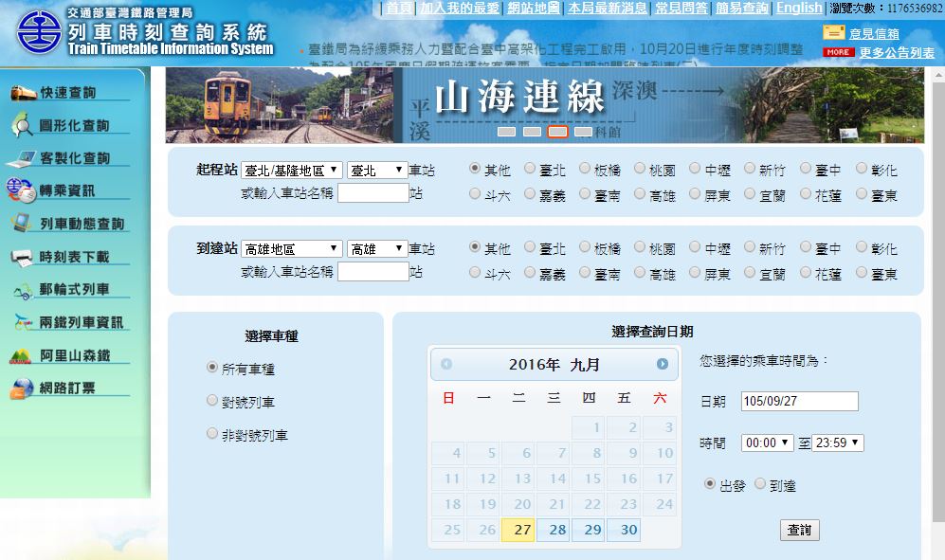Open 意見信箱 link text
Image resolution: width=945 pixels, height=560 pixels.
click(x=875, y=34)
